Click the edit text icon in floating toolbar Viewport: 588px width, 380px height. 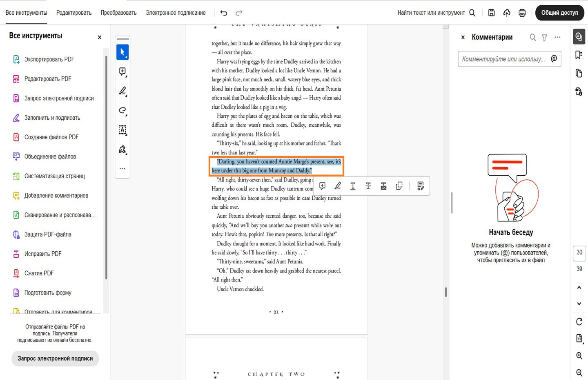(421, 186)
